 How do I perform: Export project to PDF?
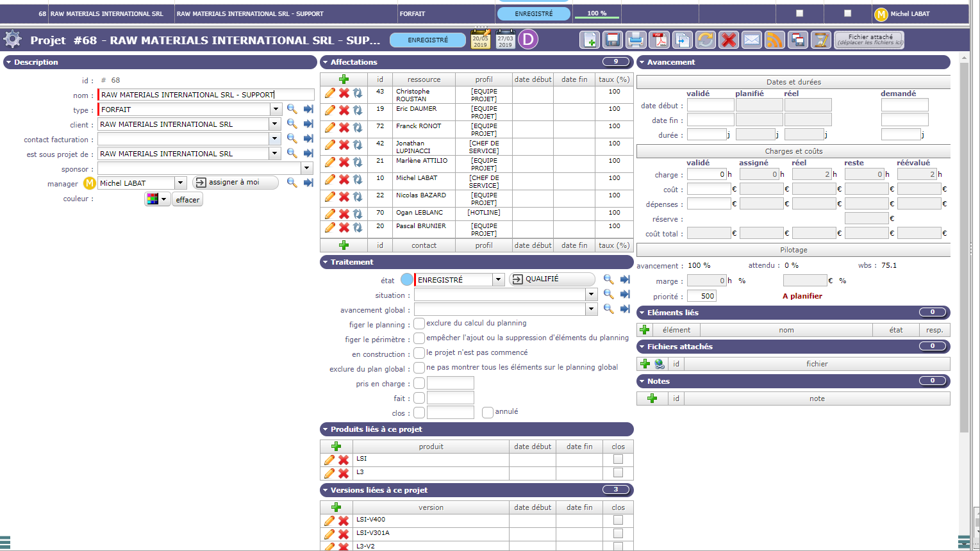pyautogui.click(x=659, y=40)
